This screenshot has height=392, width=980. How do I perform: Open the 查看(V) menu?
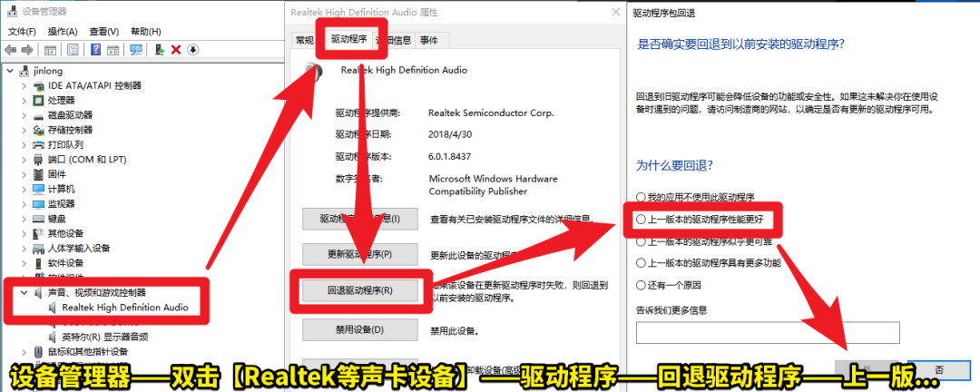click(103, 31)
